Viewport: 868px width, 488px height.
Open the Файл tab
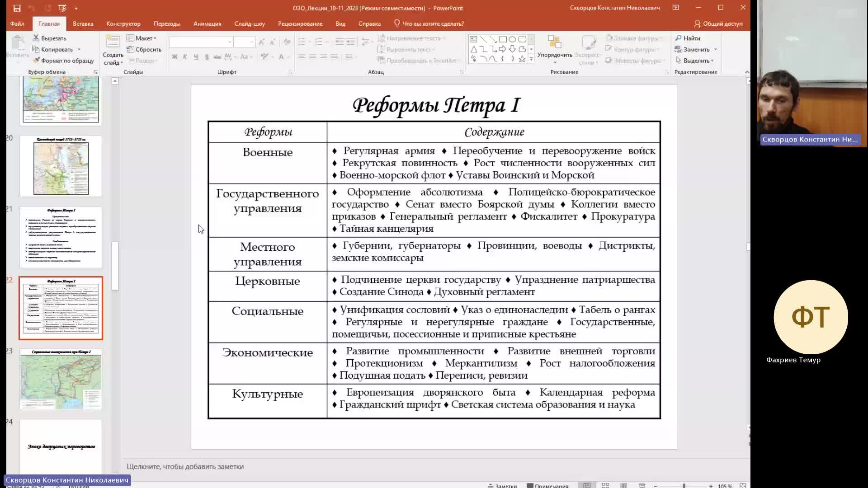tap(17, 23)
